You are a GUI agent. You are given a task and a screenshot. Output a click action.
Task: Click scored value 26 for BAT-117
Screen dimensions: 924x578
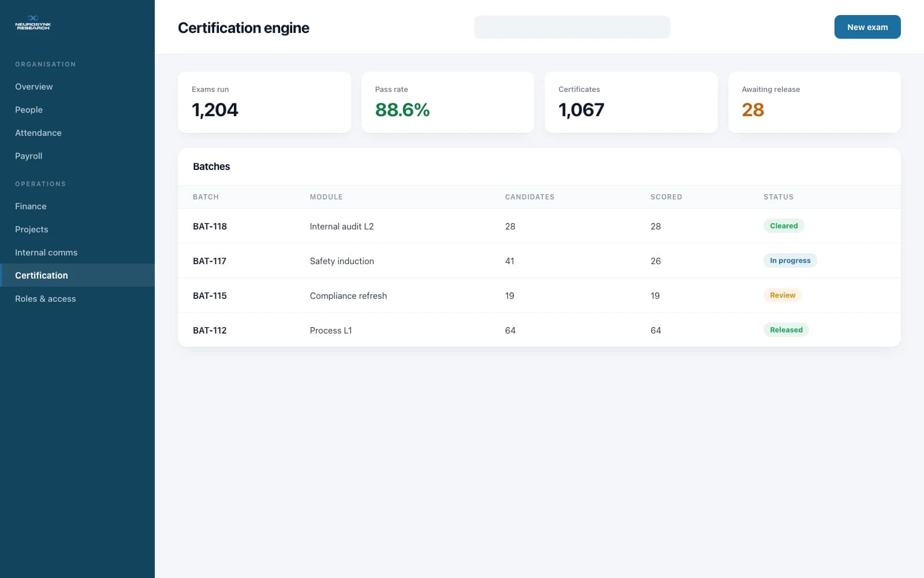(655, 261)
